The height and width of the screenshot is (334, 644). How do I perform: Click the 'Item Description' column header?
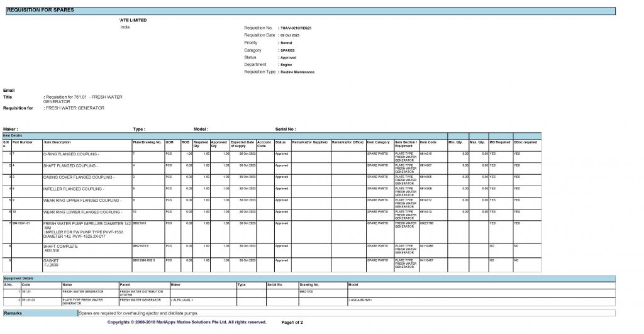(57, 142)
